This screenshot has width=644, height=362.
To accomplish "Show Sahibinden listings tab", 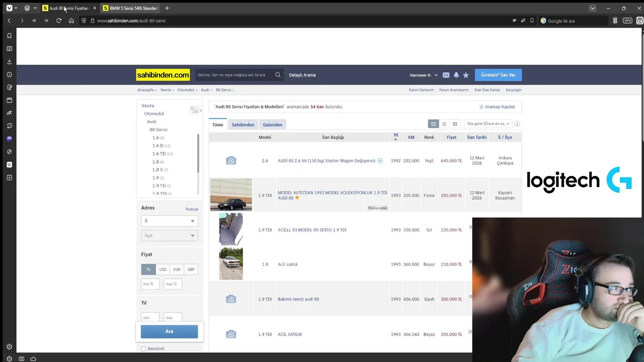I will [243, 125].
